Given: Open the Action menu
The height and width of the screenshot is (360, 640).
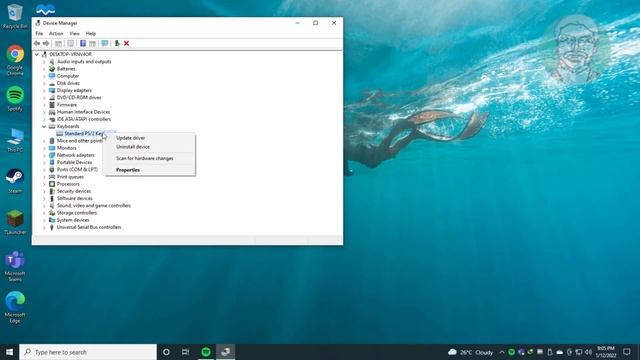Looking at the screenshot, I should click(56, 33).
